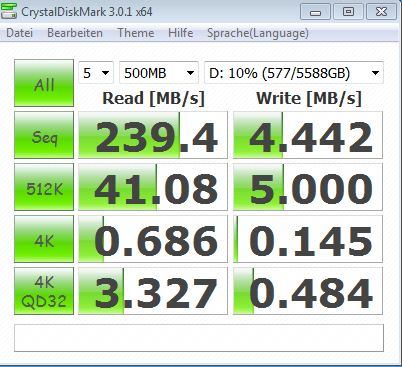Click the 512K read result 41.08

click(x=153, y=187)
